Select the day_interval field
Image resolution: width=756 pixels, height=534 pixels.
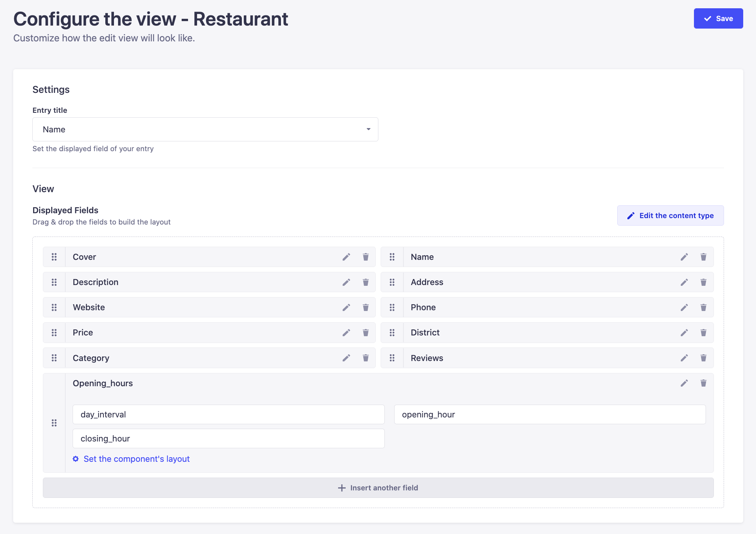(228, 414)
